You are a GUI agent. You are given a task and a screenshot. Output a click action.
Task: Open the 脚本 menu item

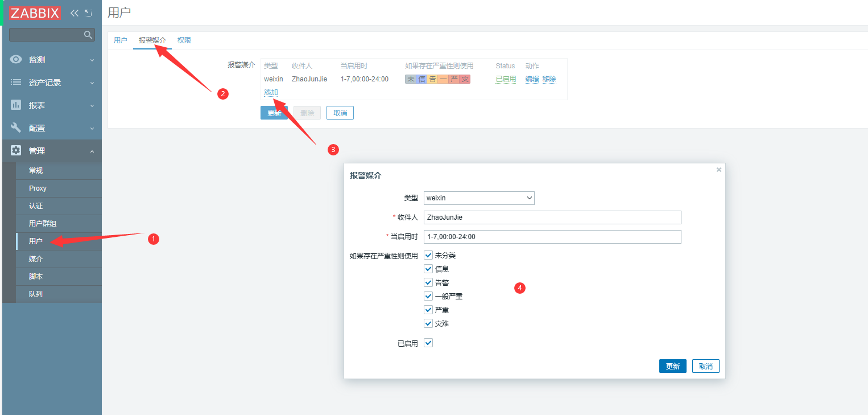pyautogui.click(x=59, y=277)
